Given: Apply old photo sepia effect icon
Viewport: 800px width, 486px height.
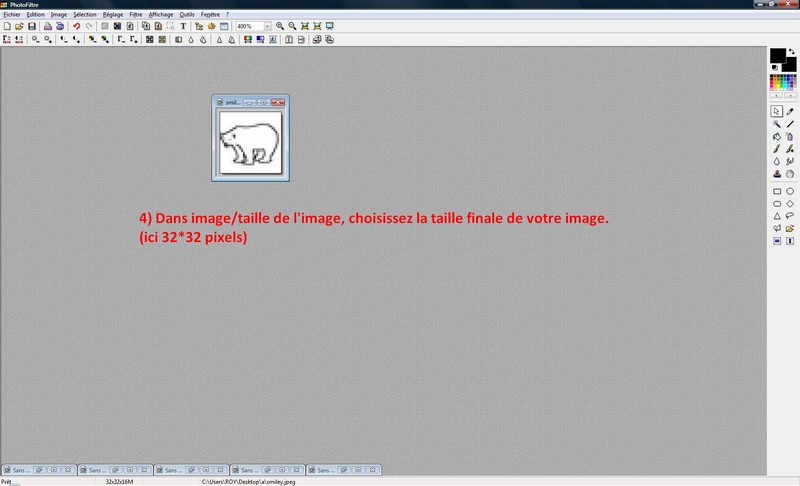Looking at the screenshot, I should pyautogui.click(x=162, y=39).
